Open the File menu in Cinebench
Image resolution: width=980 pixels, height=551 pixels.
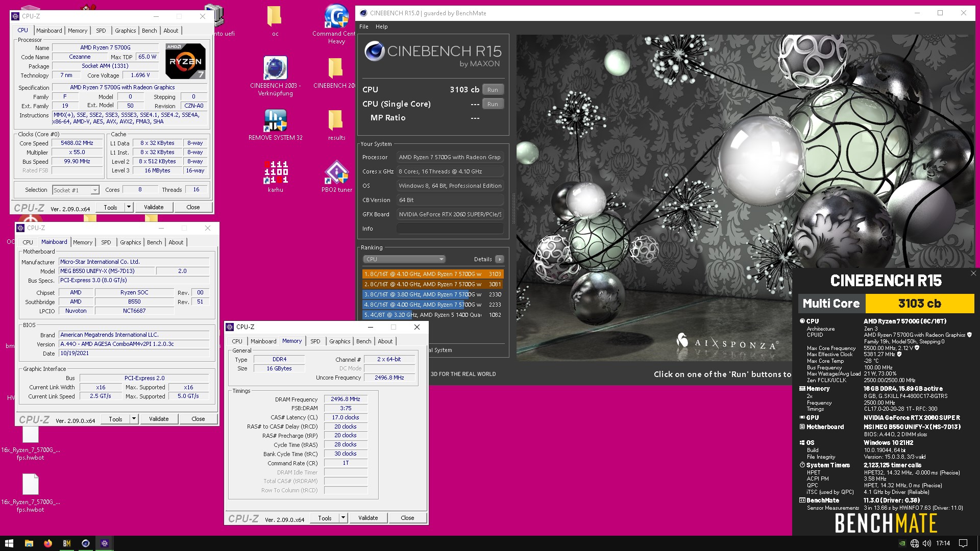[x=363, y=27]
